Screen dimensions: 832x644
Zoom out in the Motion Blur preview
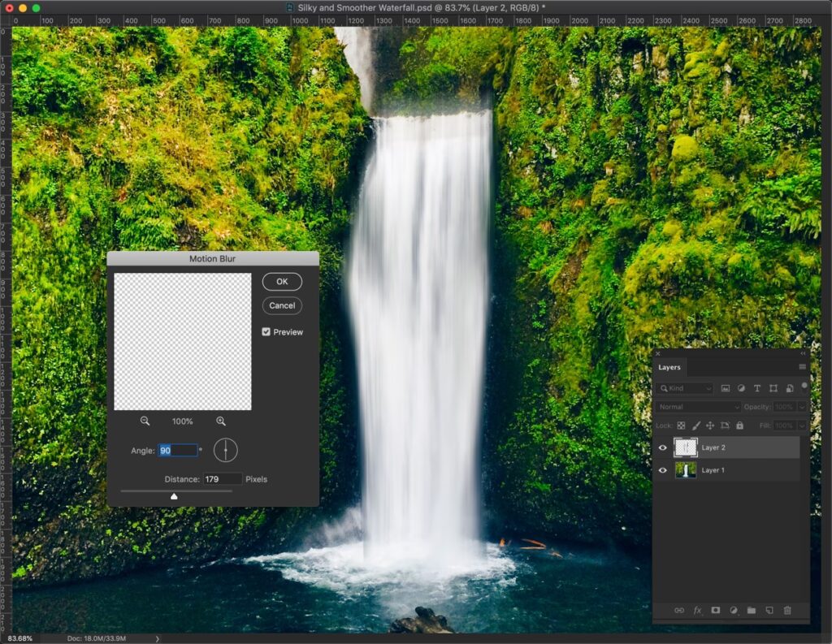145,421
